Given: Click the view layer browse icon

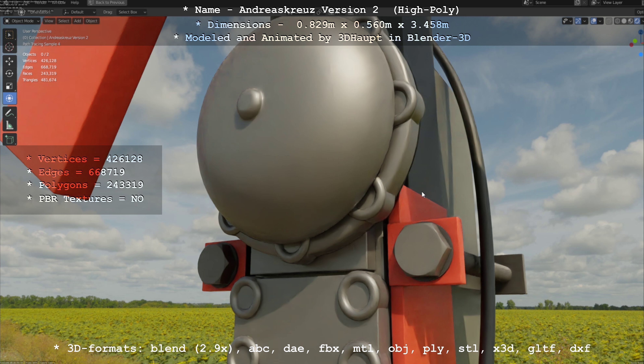Looking at the screenshot, I should [595, 2].
